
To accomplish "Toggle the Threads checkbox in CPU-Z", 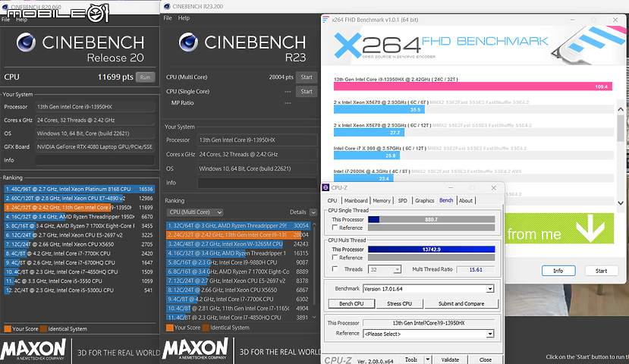I will point(335,269).
